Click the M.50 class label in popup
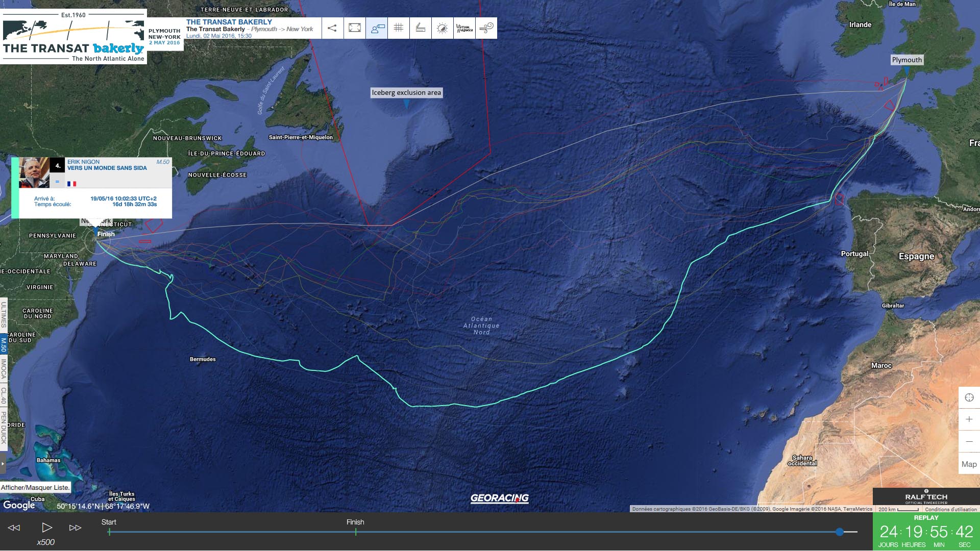Screen dimensions: 980x551 (163, 162)
